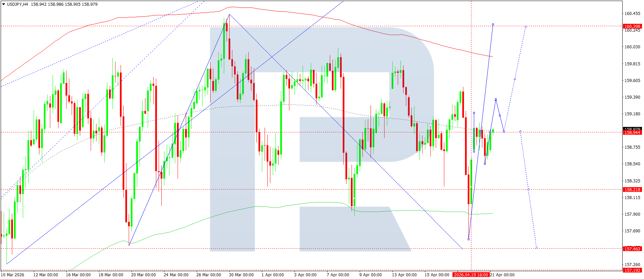Click the dropdown triangle beside USDJPY,H4
Image resolution: width=644 pixels, height=279 pixels.
[x=3, y=4]
